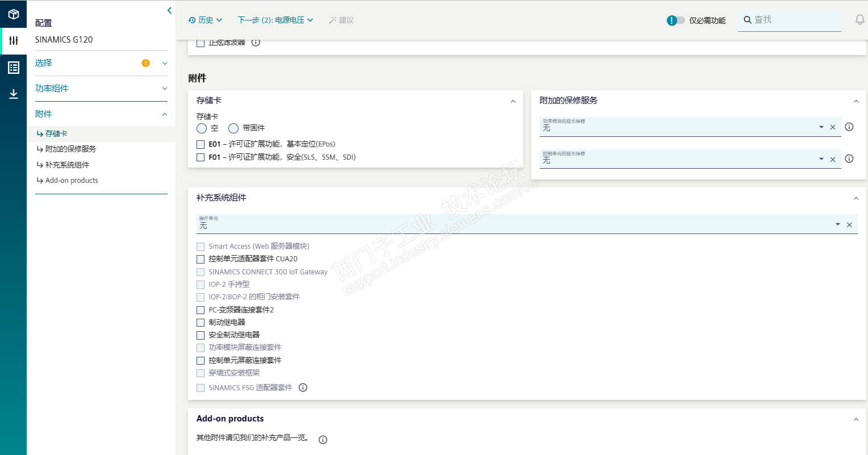Clear the 控制单元的延长保修 selection
Viewport: 868px width, 455px height.
click(833, 160)
